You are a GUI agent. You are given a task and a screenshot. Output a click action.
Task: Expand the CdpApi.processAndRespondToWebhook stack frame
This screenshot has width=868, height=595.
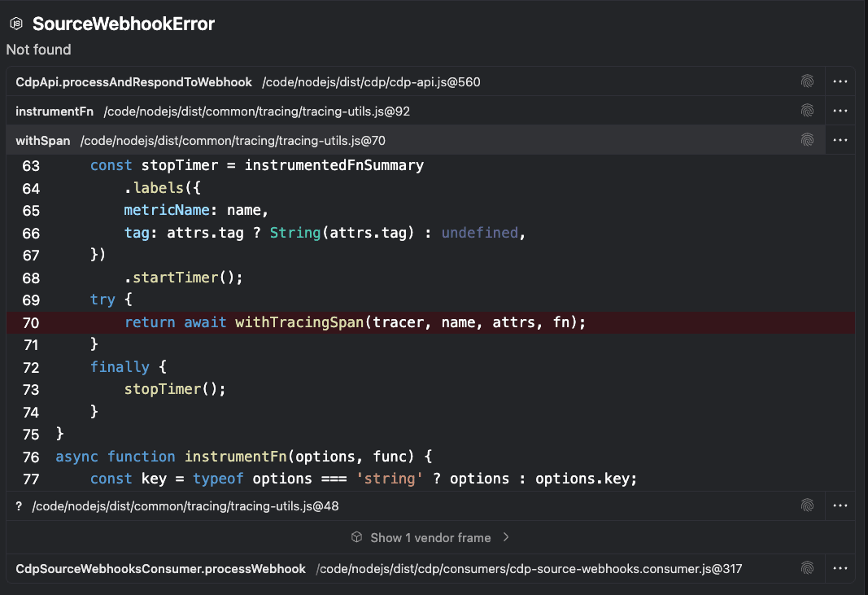pos(415,81)
